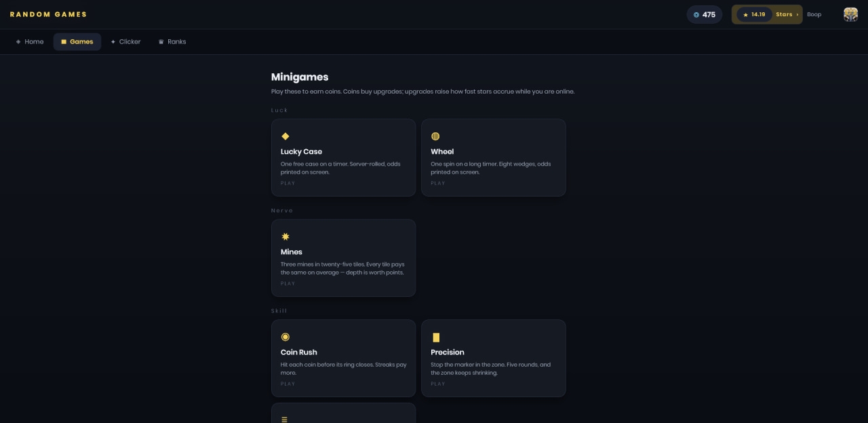Screen dimensions: 868x423
Task: Click the coin icon beside 475 balance
Action: (x=696, y=14)
